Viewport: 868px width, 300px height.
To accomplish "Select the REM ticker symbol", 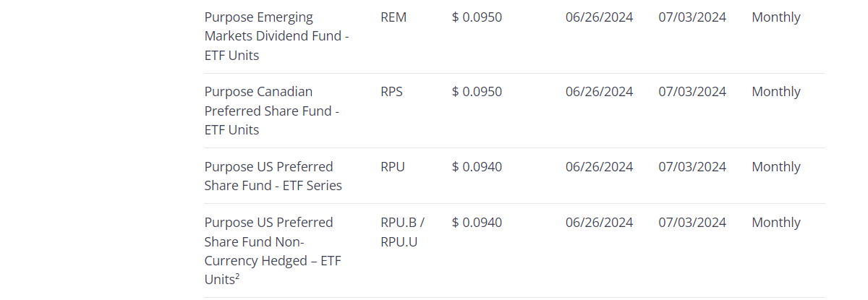I will [393, 17].
